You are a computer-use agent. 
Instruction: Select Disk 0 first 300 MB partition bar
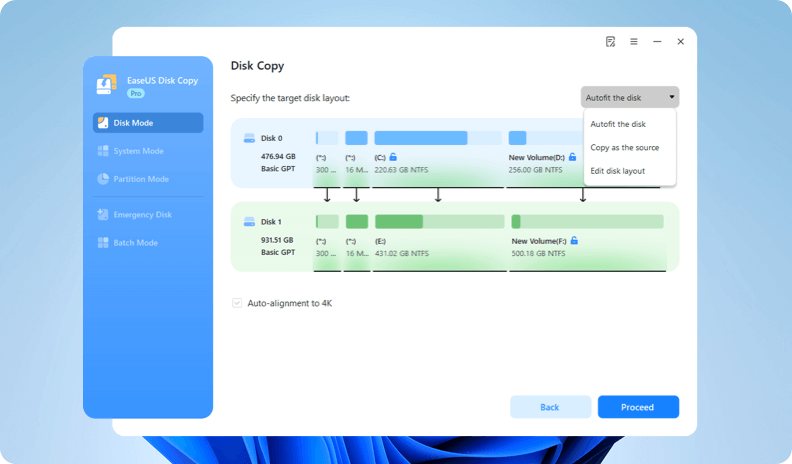pyautogui.click(x=327, y=138)
